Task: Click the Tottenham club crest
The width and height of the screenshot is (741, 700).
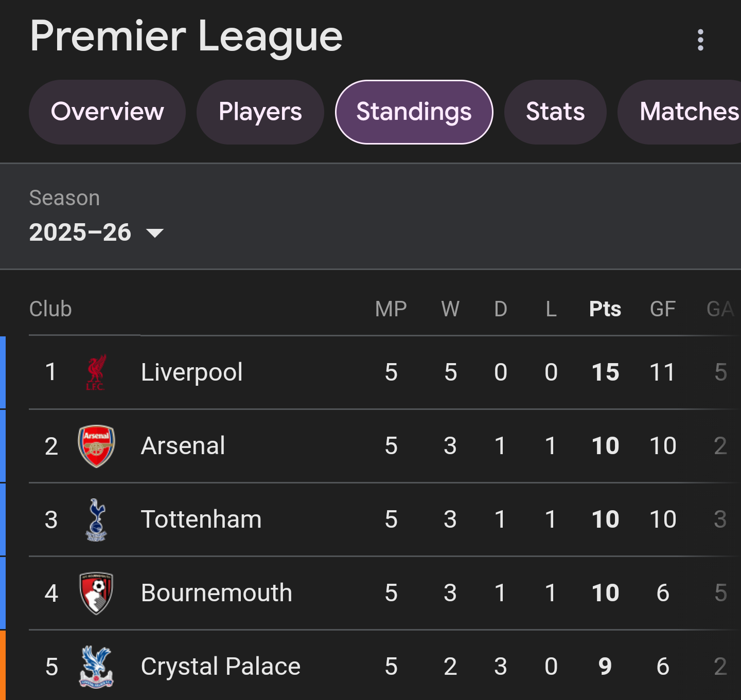Action: [96, 519]
